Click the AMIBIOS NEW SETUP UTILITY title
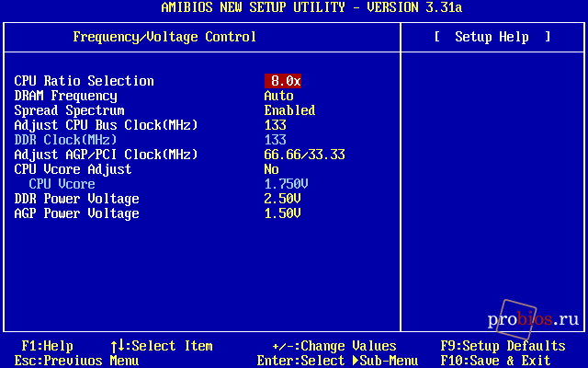The image size is (588, 368). coord(311,7)
